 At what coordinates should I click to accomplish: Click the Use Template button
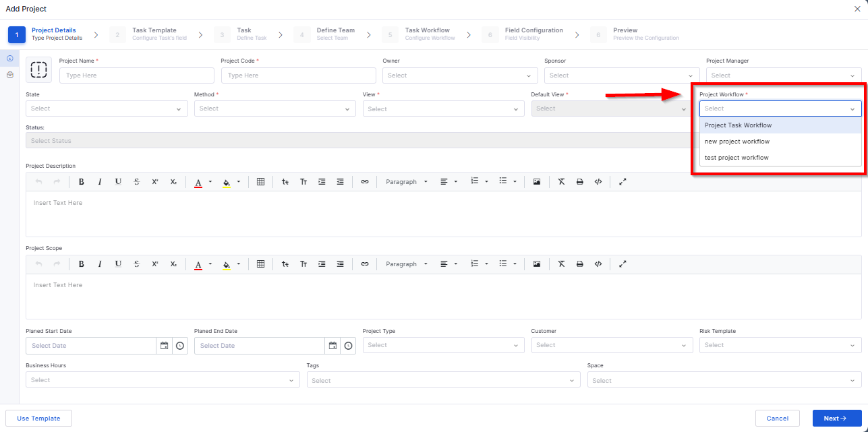38,419
